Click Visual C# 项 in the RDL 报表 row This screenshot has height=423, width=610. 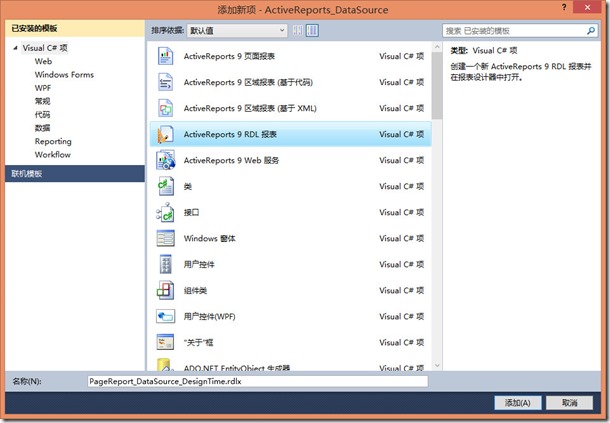pos(401,135)
